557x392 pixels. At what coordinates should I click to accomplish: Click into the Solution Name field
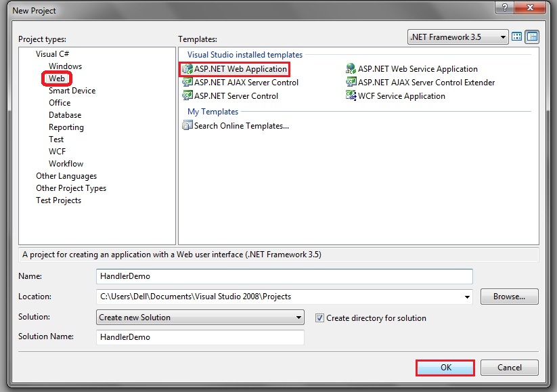pyautogui.click(x=200, y=337)
